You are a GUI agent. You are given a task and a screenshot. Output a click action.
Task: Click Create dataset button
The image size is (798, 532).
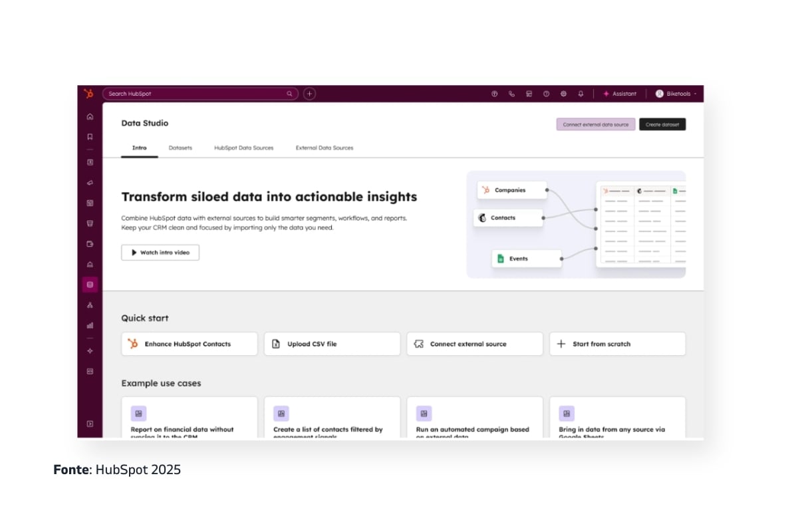click(x=662, y=124)
